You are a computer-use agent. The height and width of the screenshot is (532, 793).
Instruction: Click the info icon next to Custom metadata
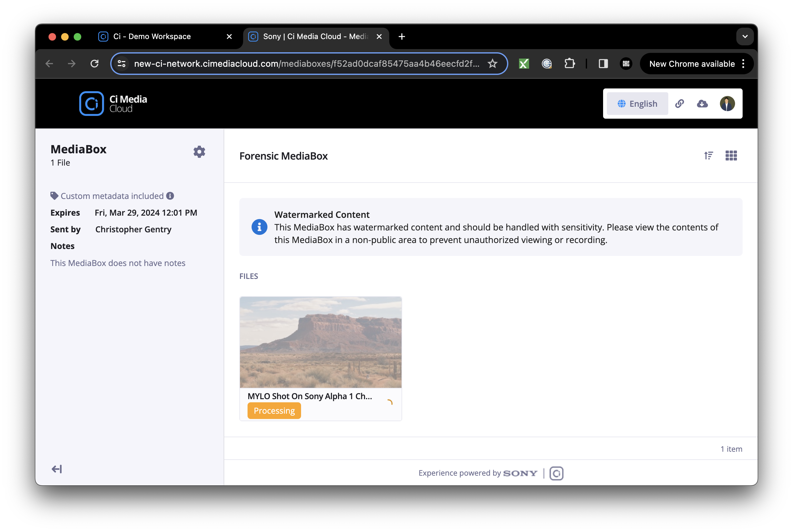click(170, 196)
